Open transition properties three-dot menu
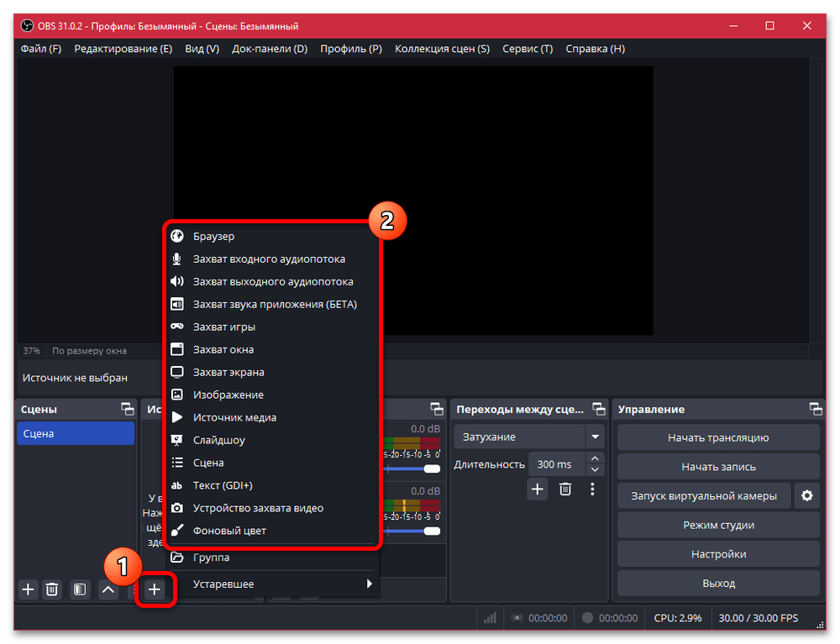The image size is (840, 644). 592,489
